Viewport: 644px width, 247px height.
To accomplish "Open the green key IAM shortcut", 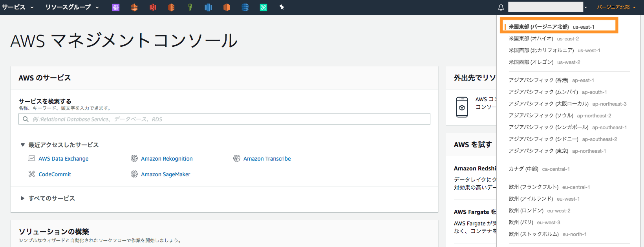I will pos(190,7).
